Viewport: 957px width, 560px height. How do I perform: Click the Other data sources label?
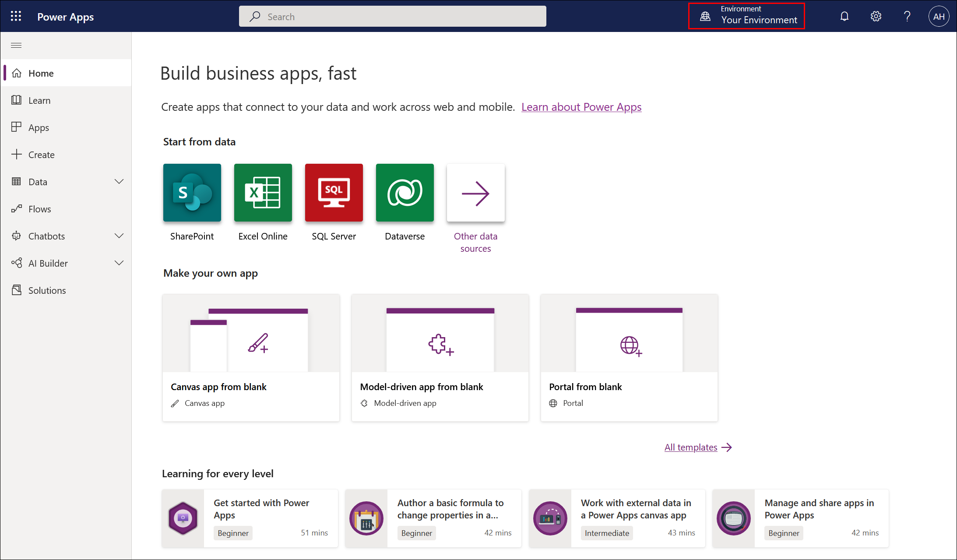tap(476, 242)
